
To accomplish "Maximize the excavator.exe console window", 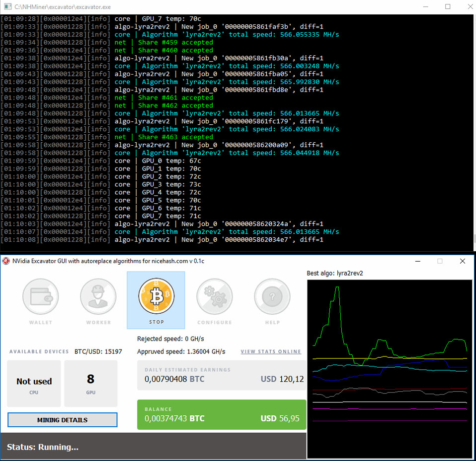I will (448, 6).
